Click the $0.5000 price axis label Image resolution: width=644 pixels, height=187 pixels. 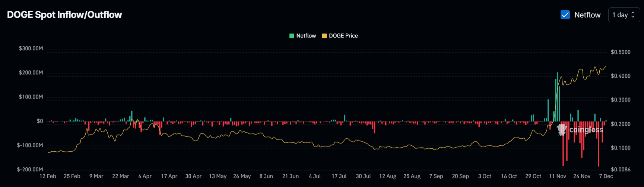[x=621, y=52]
